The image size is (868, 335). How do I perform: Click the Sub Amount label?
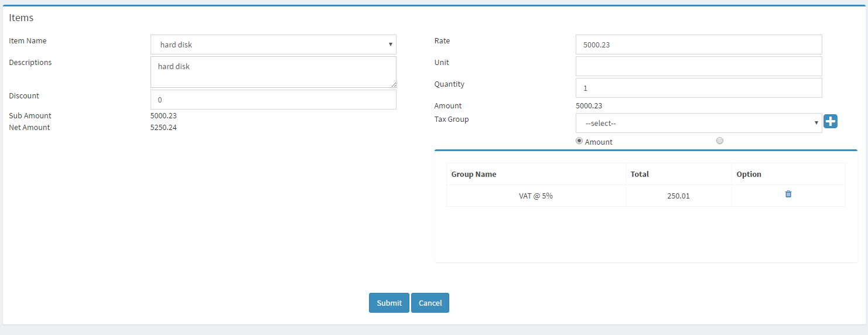coord(30,115)
